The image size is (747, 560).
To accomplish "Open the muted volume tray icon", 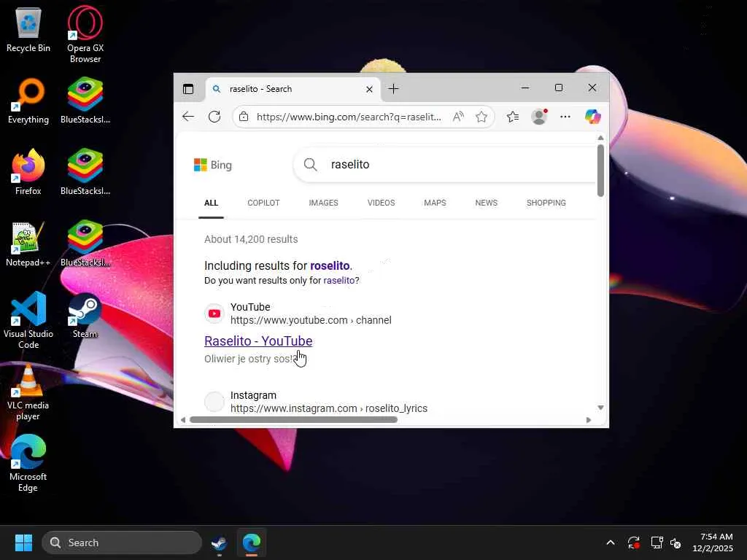I will 676,542.
